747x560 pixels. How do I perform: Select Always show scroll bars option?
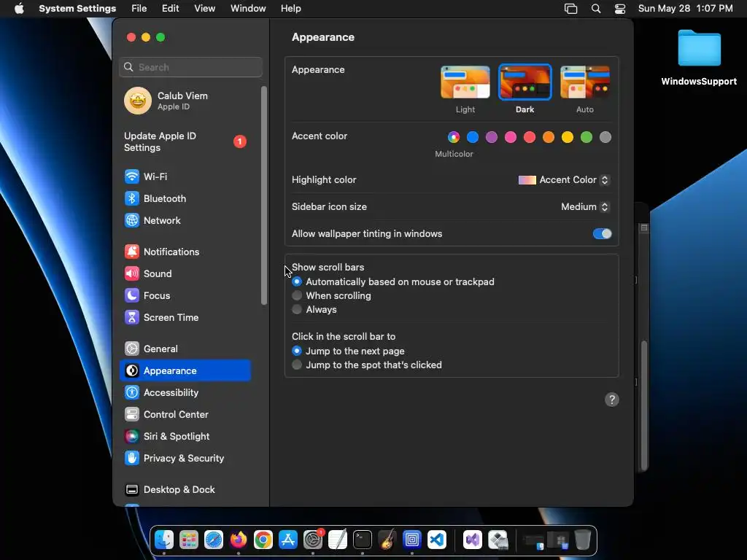(297, 309)
